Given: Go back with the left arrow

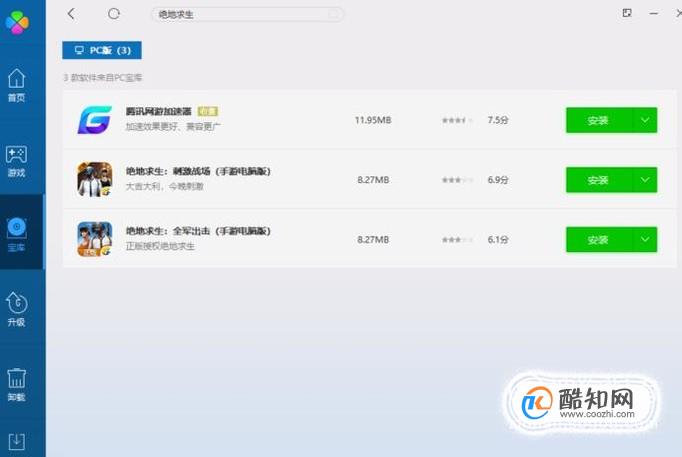Looking at the screenshot, I should coord(71,14).
